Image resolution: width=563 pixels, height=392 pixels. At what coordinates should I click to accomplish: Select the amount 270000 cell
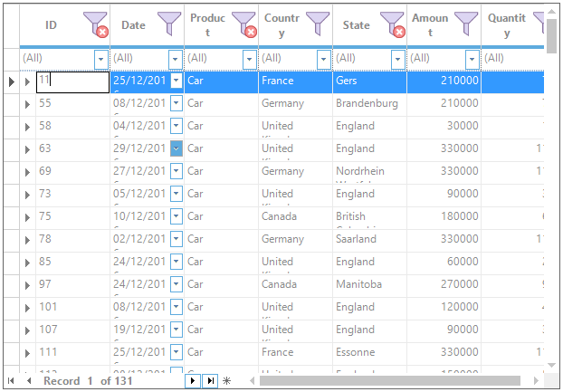[444, 285]
